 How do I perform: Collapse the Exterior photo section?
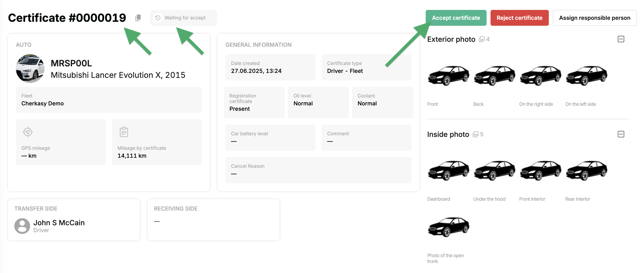(621, 39)
